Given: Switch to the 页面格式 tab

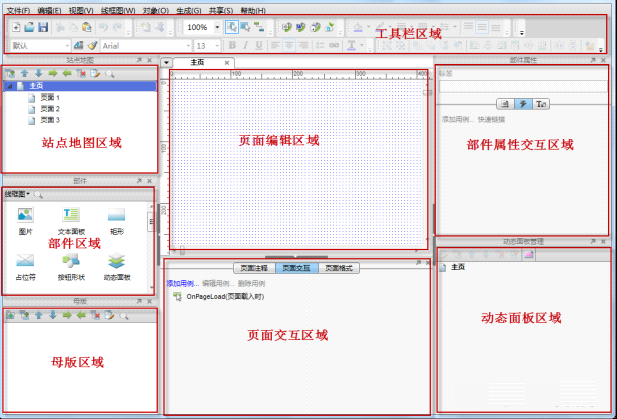Looking at the screenshot, I should [339, 268].
